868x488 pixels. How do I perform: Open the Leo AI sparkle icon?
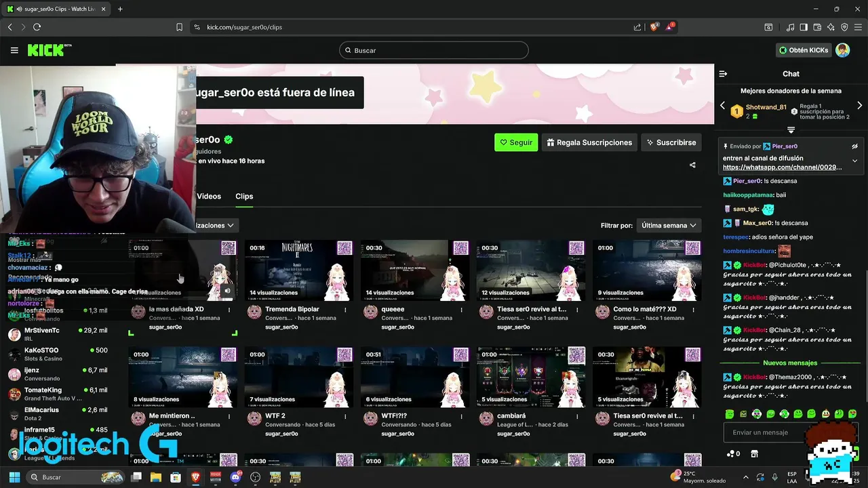pyautogui.click(x=831, y=27)
